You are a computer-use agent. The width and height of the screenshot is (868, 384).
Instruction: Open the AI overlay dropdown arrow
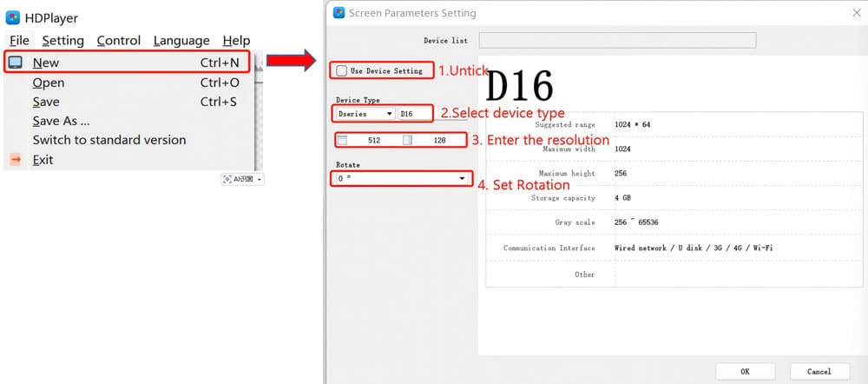[x=260, y=180]
